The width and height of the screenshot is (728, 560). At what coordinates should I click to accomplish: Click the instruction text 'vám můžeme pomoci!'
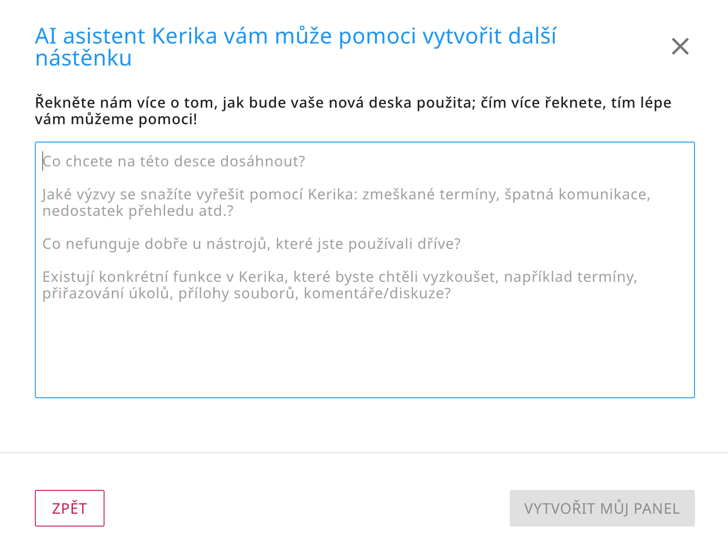tap(116, 119)
